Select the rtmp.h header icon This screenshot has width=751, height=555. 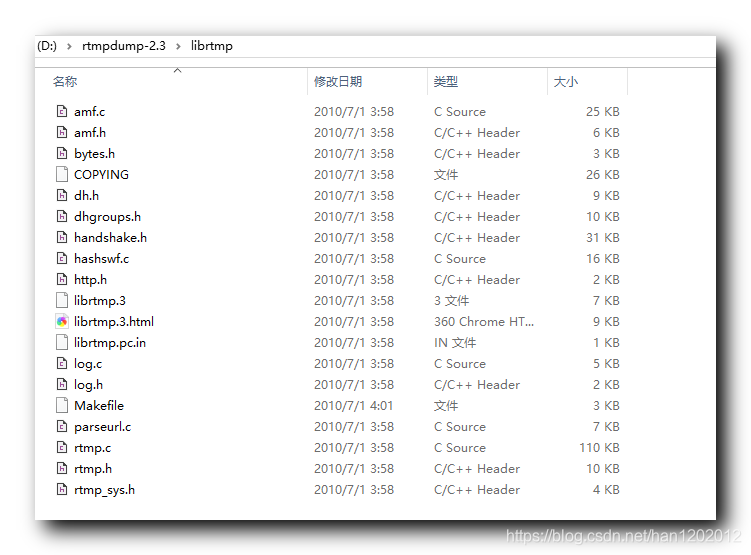[62, 469]
